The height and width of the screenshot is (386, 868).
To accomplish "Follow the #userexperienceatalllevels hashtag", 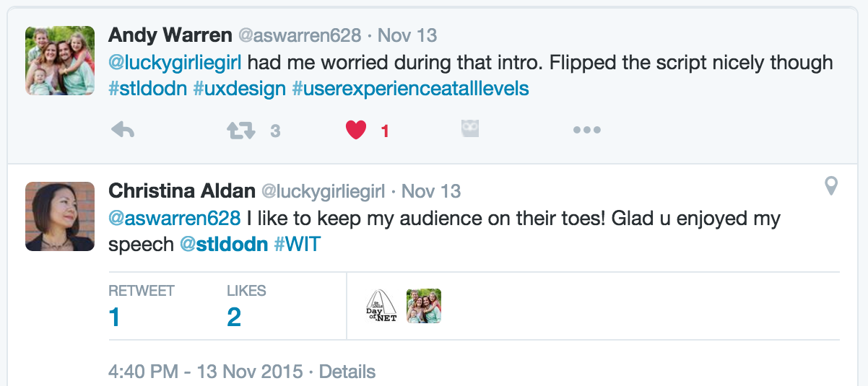I will tap(410, 89).
